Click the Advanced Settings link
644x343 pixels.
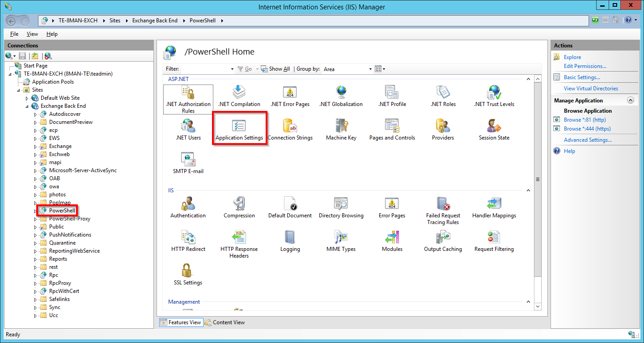(x=588, y=140)
